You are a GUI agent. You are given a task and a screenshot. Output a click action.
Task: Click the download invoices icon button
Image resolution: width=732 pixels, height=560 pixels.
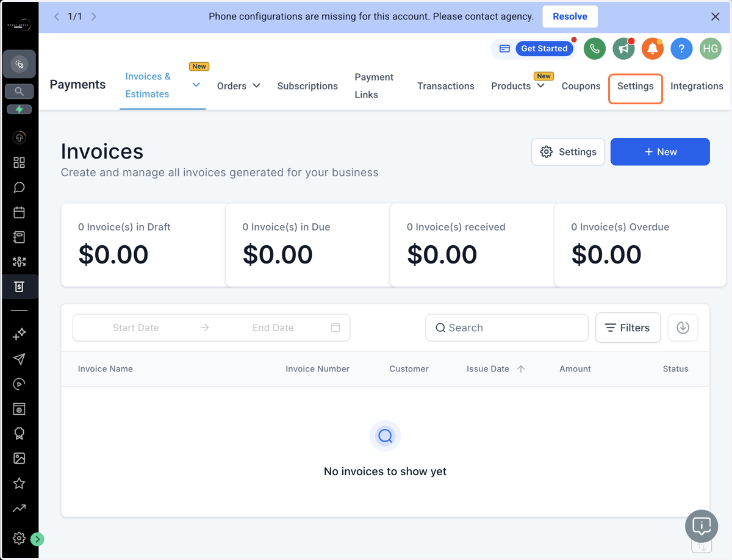point(683,328)
